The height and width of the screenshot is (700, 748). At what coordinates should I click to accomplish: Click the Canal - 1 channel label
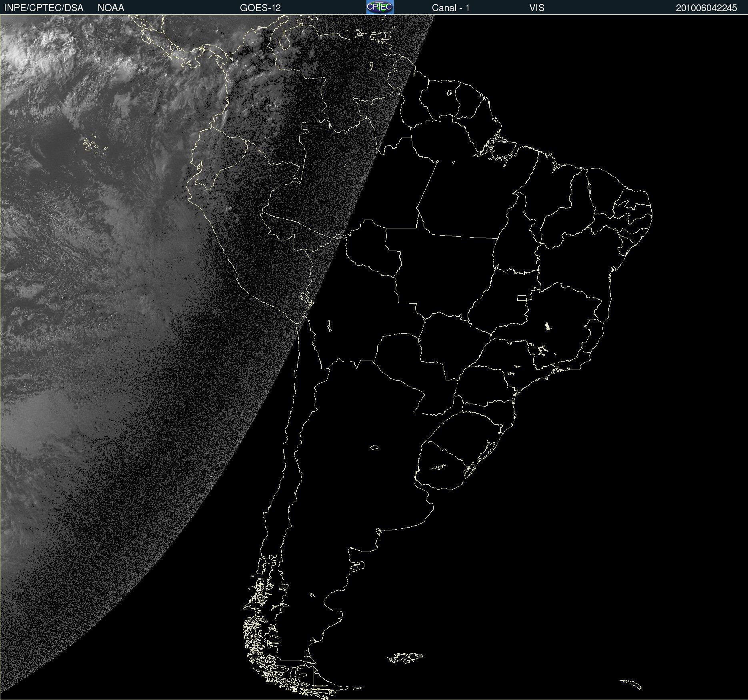[451, 8]
